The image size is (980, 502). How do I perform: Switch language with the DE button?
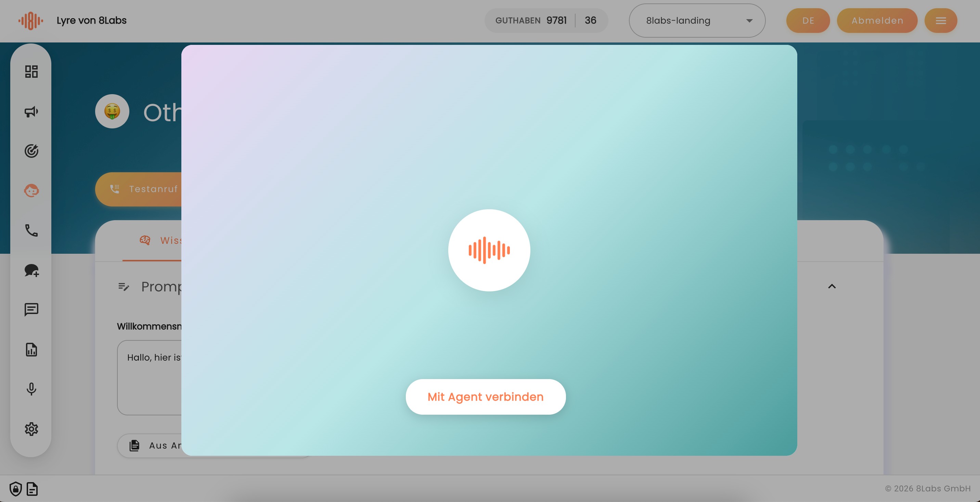coord(808,21)
